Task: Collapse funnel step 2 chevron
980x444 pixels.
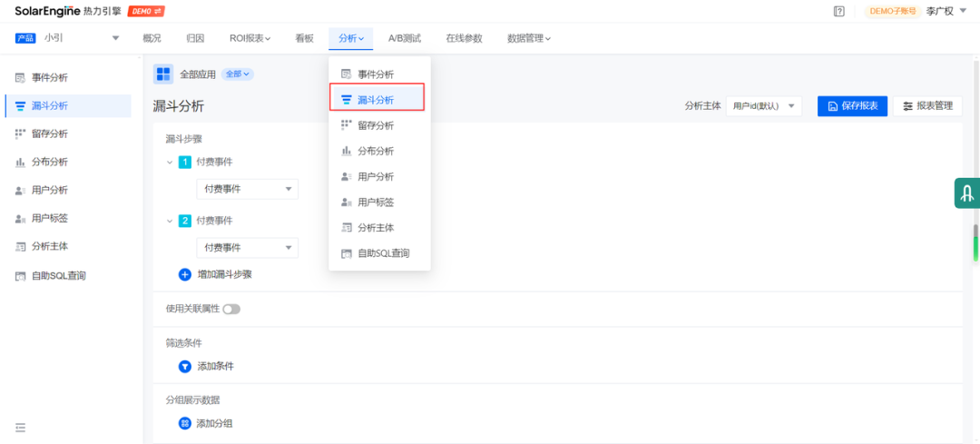Action: coord(170,221)
